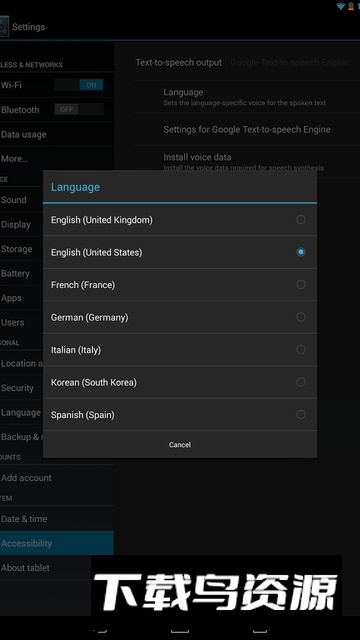360x640 pixels.
Task: Pick Italian (Italy) radio option
Action: click(301, 350)
